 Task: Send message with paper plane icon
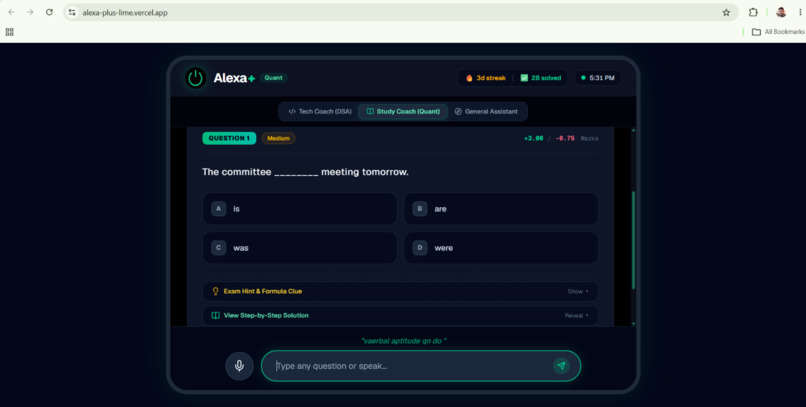pos(561,366)
